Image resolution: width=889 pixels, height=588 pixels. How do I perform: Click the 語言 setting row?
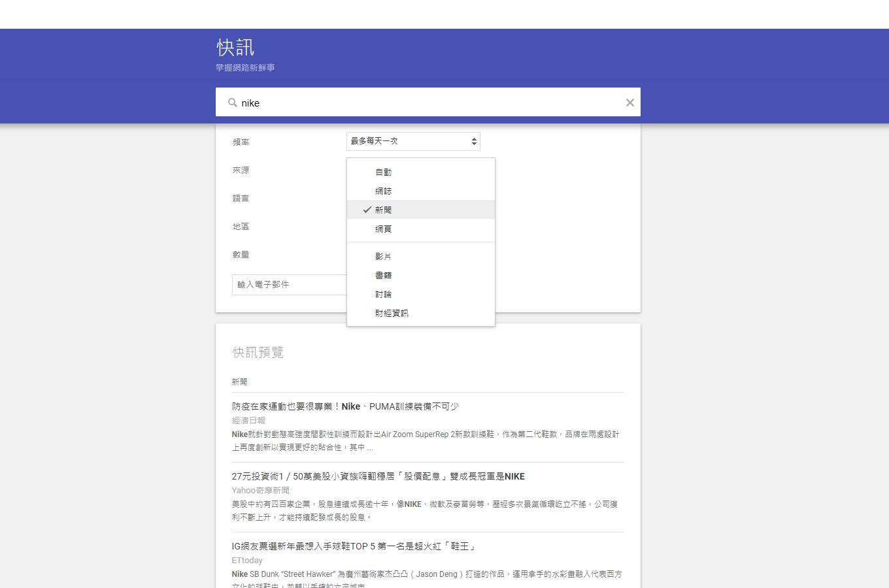coord(241,198)
